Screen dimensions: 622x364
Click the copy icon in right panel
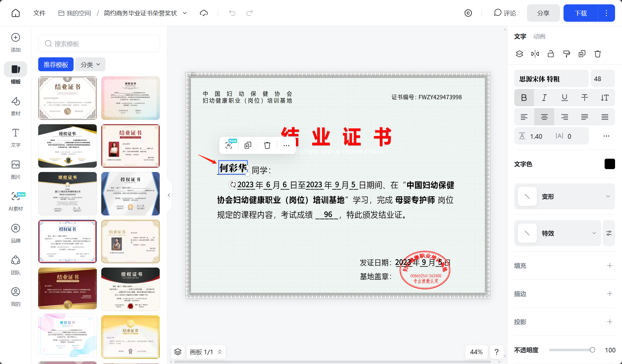coord(582,54)
